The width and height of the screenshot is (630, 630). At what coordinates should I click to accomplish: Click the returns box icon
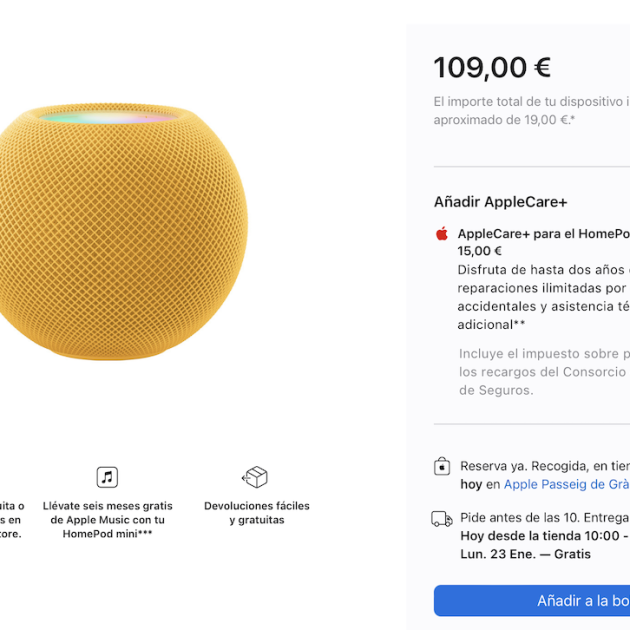pyautogui.click(x=255, y=477)
